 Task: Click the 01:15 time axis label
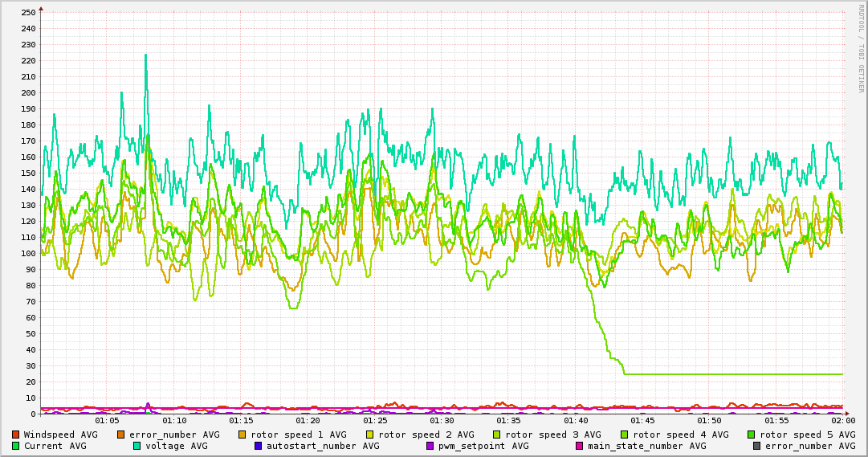pyautogui.click(x=242, y=421)
